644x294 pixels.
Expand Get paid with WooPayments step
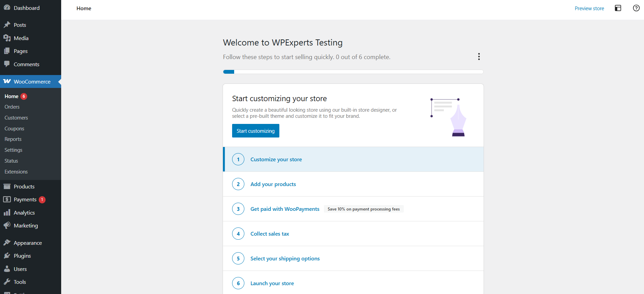[x=353, y=209]
